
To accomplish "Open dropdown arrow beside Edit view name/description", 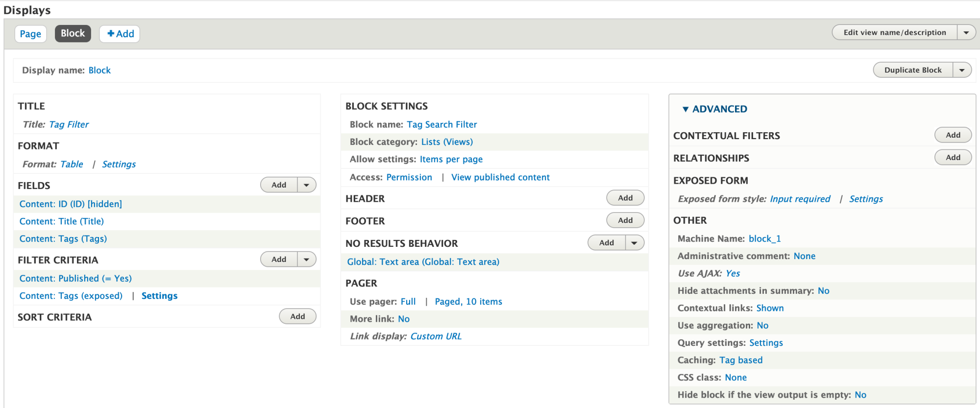I will [x=966, y=33].
